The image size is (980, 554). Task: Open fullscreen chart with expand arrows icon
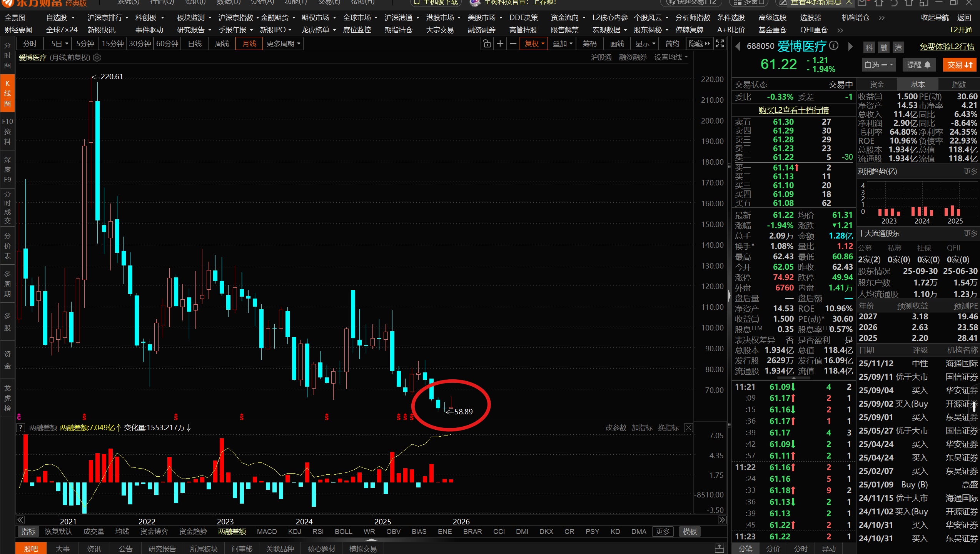720,44
